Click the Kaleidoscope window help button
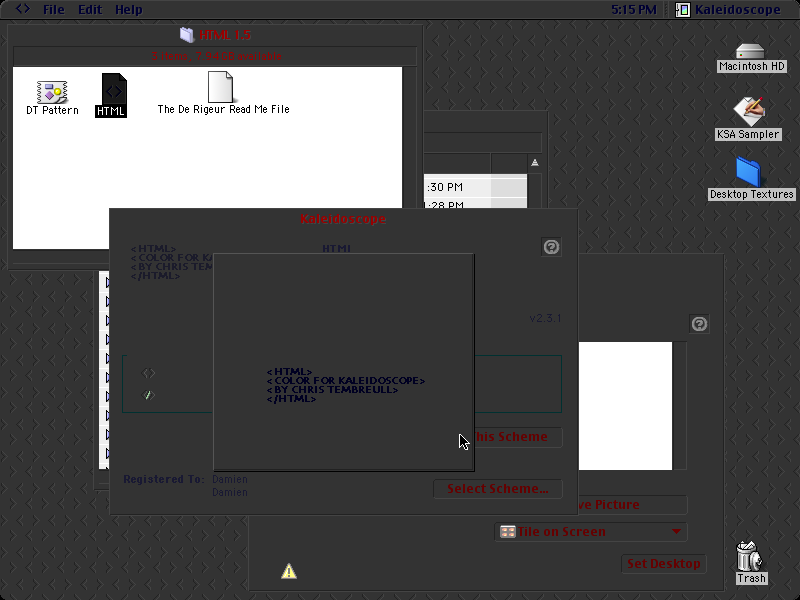800x600 pixels. tap(551, 247)
